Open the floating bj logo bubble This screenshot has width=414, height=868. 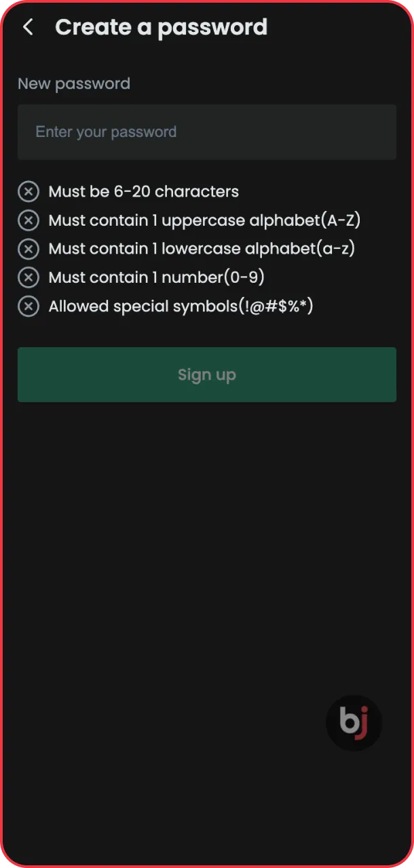tap(354, 723)
